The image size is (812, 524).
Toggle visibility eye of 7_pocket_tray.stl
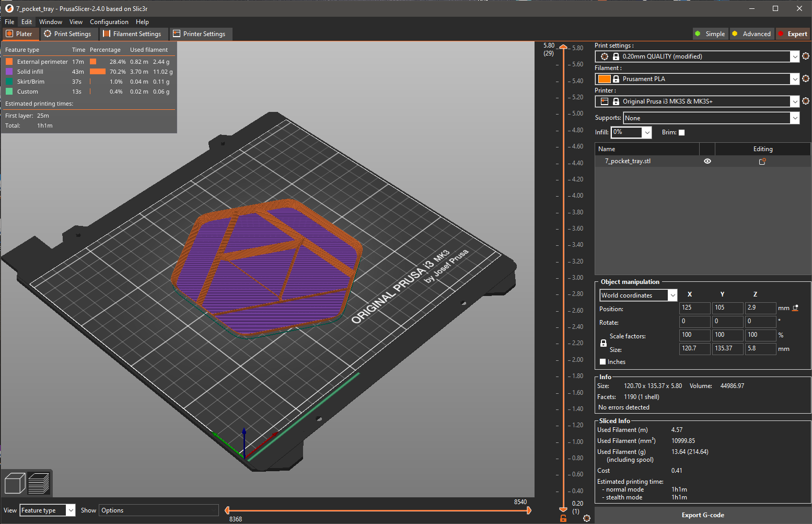point(707,161)
